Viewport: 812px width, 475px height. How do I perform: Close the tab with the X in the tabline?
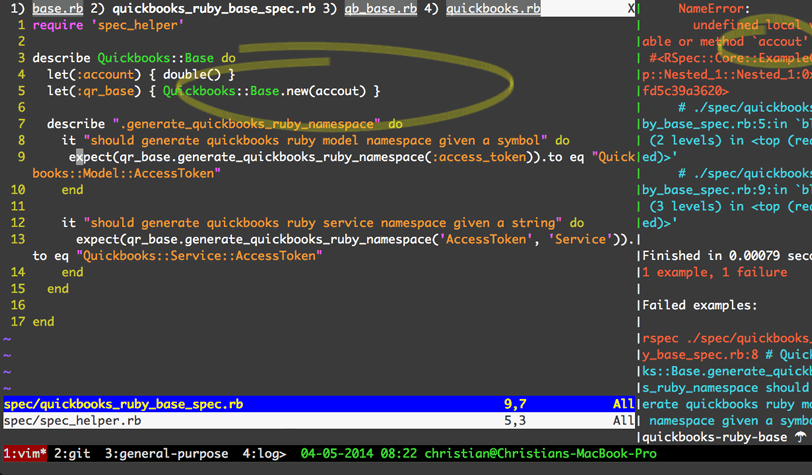[x=630, y=8]
